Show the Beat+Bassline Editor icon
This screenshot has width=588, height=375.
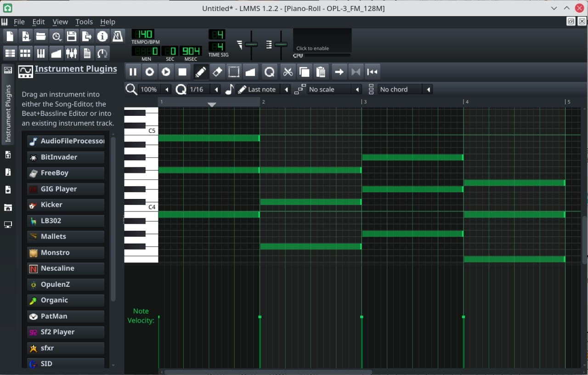(25, 53)
